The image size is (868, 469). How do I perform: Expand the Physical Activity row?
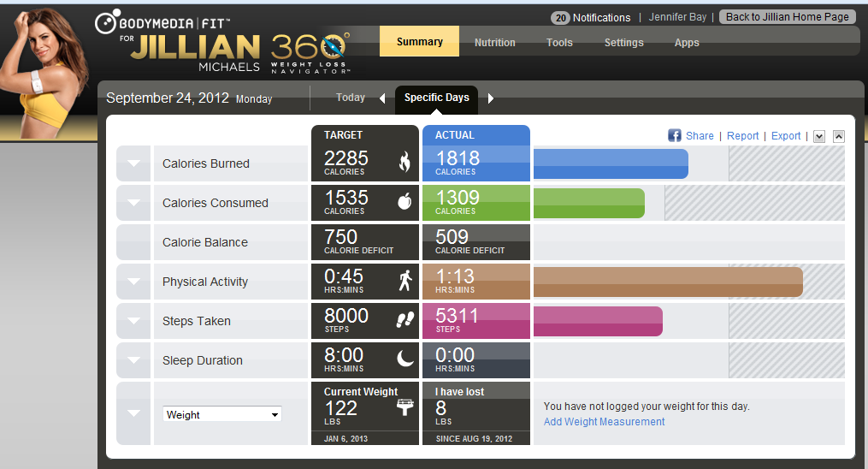pyautogui.click(x=133, y=282)
